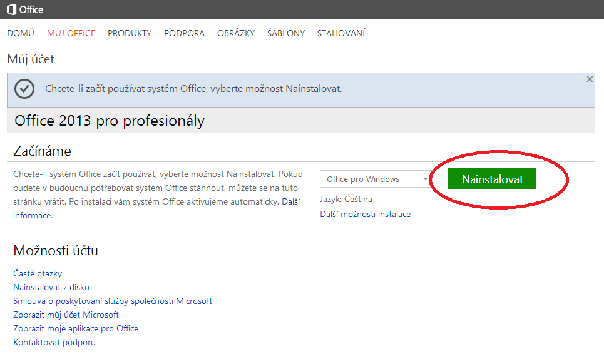Open the PRODUKTY menu item

[130, 34]
